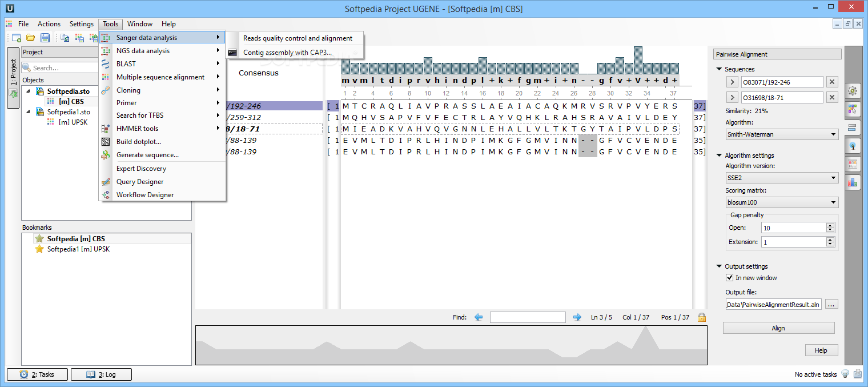Open the Statistics bar chart tab icon
Screen dimensions: 868x387
pos(853,182)
